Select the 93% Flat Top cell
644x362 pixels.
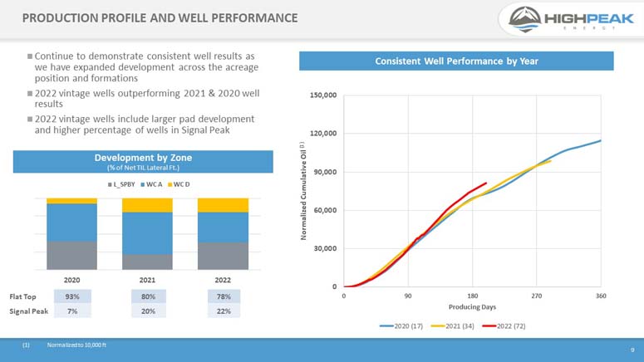click(72, 296)
